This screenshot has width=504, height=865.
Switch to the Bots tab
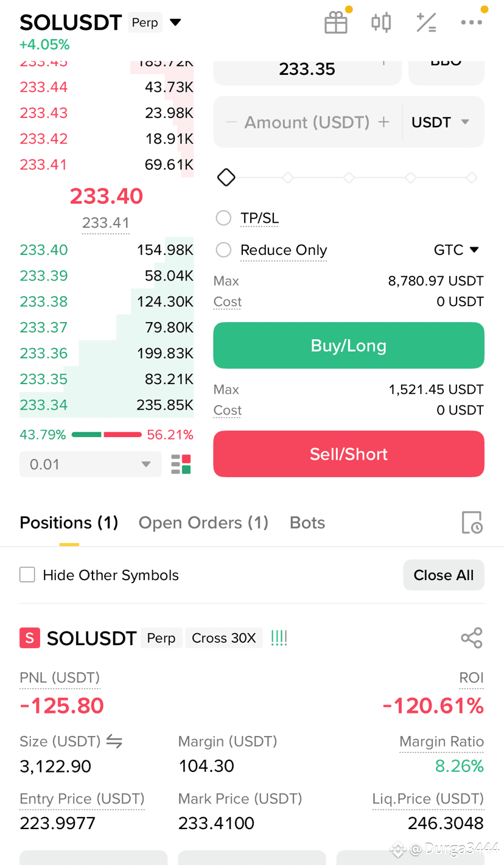pos(307,523)
